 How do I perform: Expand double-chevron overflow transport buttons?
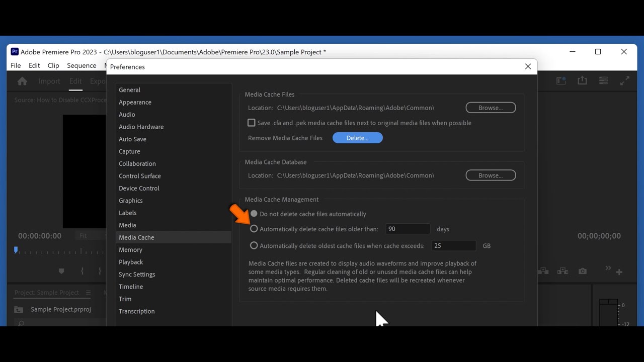[x=608, y=268]
